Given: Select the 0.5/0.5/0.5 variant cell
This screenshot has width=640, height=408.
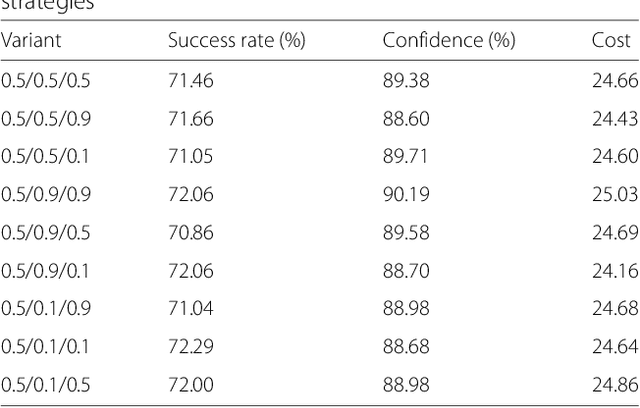Looking at the screenshot, I should tap(39, 81).
